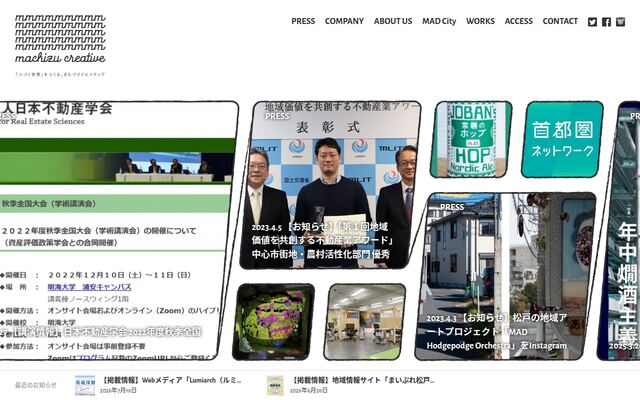Screen dimensions: 640x400
Task: Open the 年中燗酒主義 card at right edge
Action: click(620, 231)
